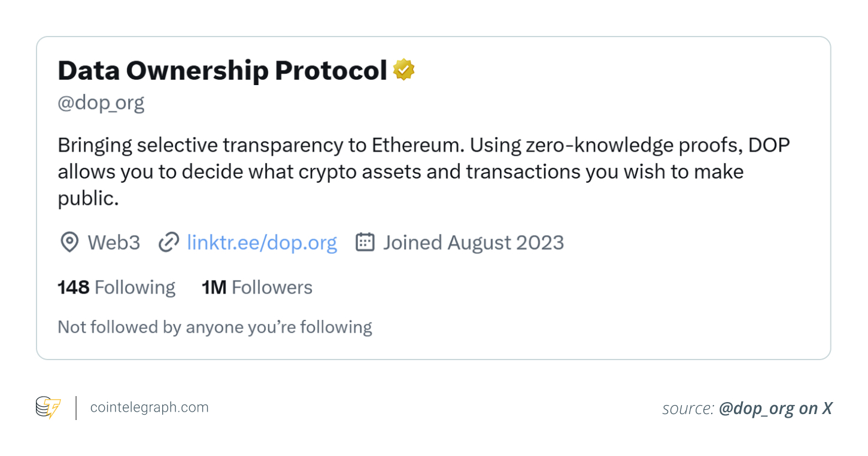Click the cointelegraph.com footer text
Viewport: 868px width, 456px height.
tap(150, 407)
